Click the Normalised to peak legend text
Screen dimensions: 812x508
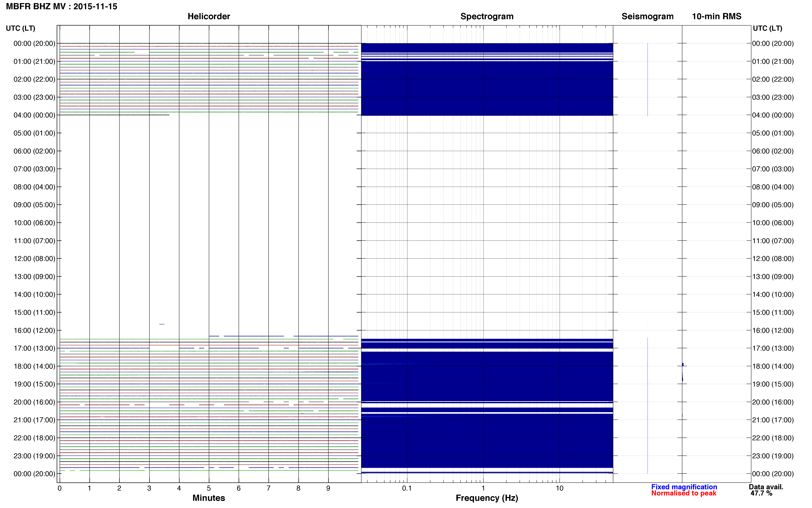click(x=684, y=493)
